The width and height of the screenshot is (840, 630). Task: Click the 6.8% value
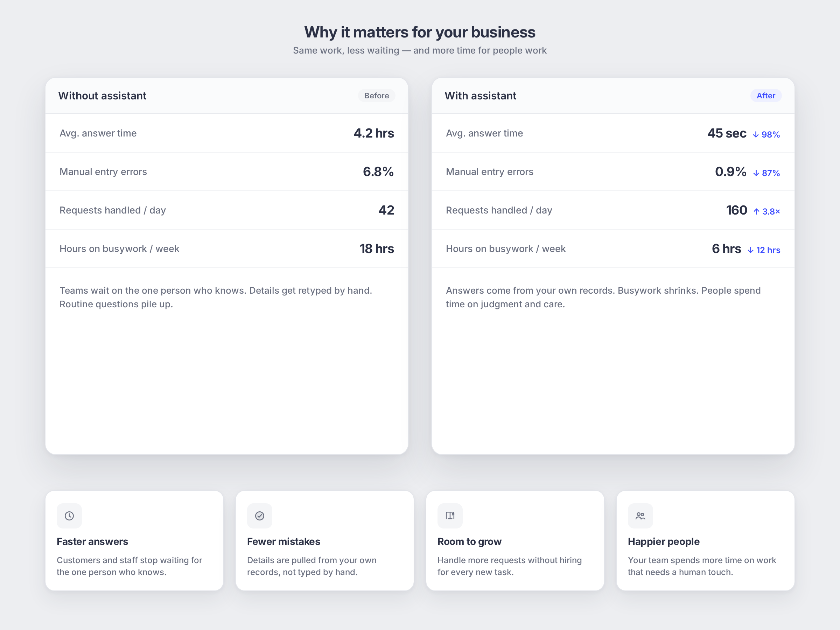click(378, 171)
